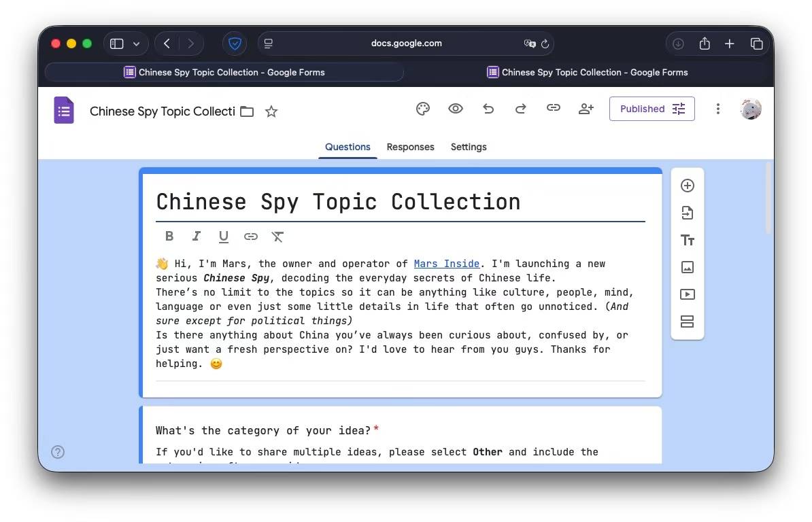Import questions using sidebar icon
Image resolution: width=812 pixels, height=522 pixels.
(688, 213)
